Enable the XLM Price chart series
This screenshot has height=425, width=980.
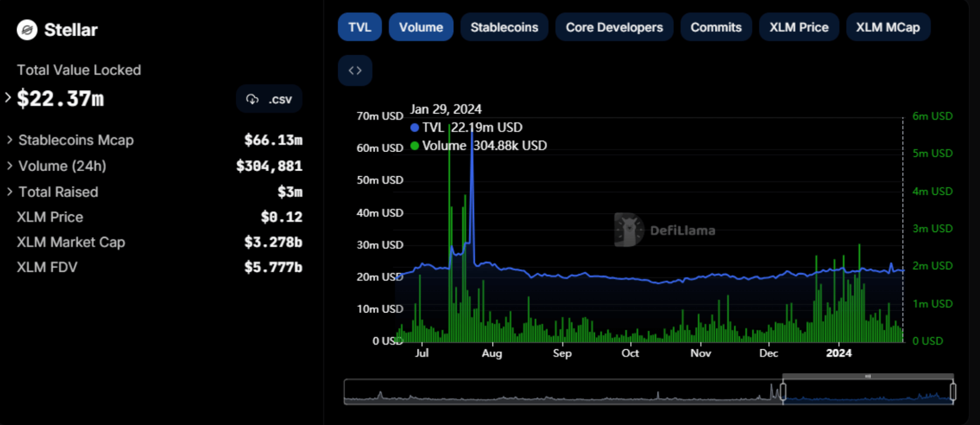(x=799, y=27)
